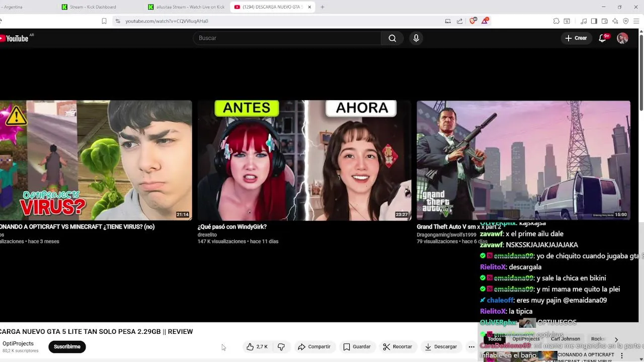This screenshot has width=644, height=362.
Task: Close the YouTube browser tab
Action: [x=309, y=7]
